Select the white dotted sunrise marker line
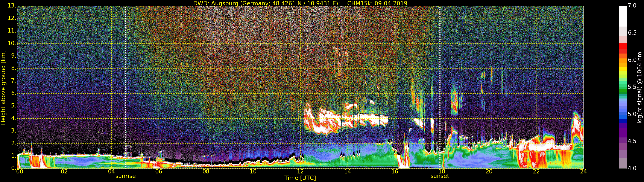Image resolution: width=644 pixels, height=182 pixels. 126,87
